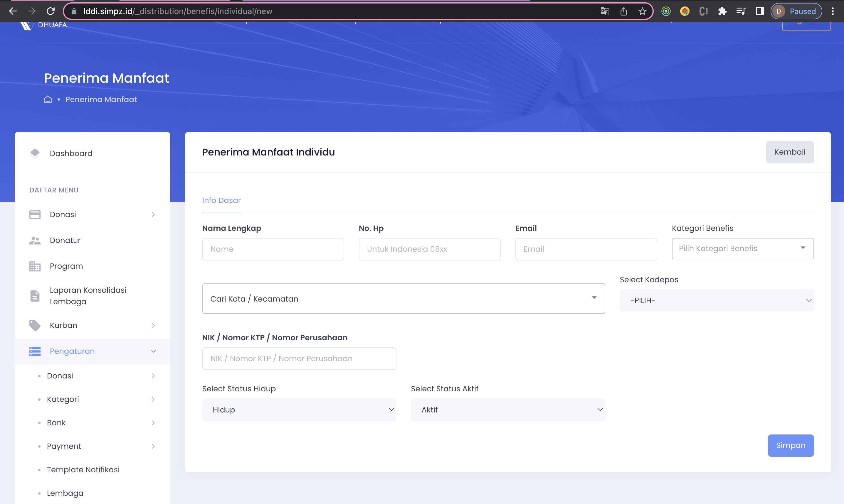Click the home icon in breadcrumb
The height and width of the screenshot is (504, 844).
tap(48, 99)
